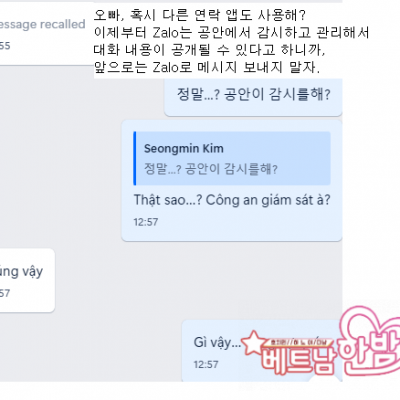Click the '베트남' watermark text

(x=298, y=360)
